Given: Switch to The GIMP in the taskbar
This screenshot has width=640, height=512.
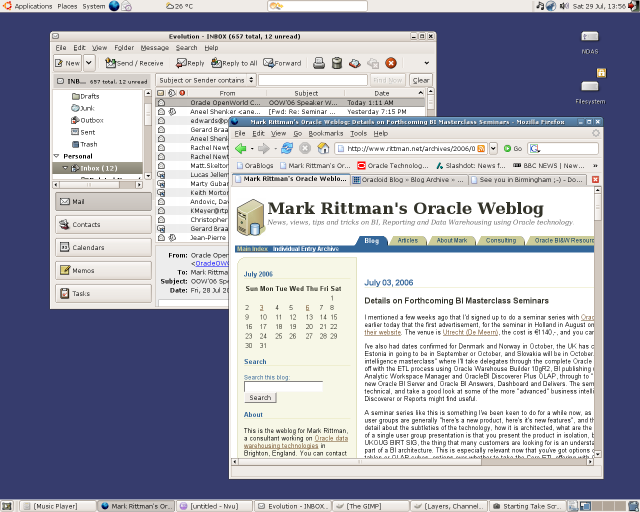Looking at the screenshot, I should click(370, 506).
